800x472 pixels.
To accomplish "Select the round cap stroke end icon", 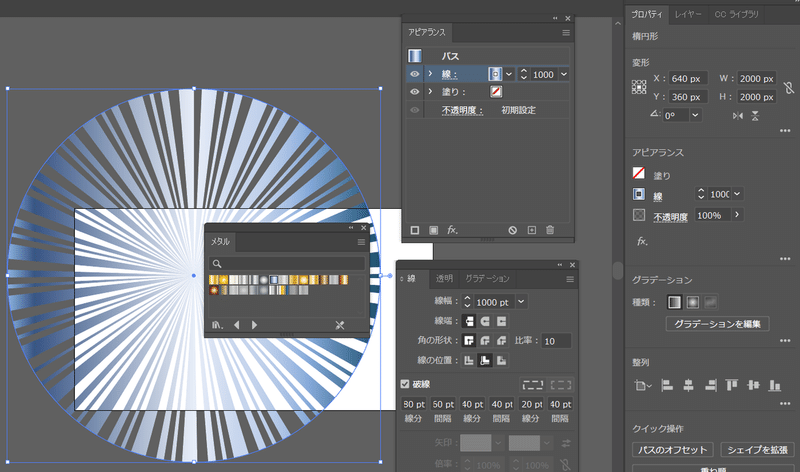I will coord(485,321).
